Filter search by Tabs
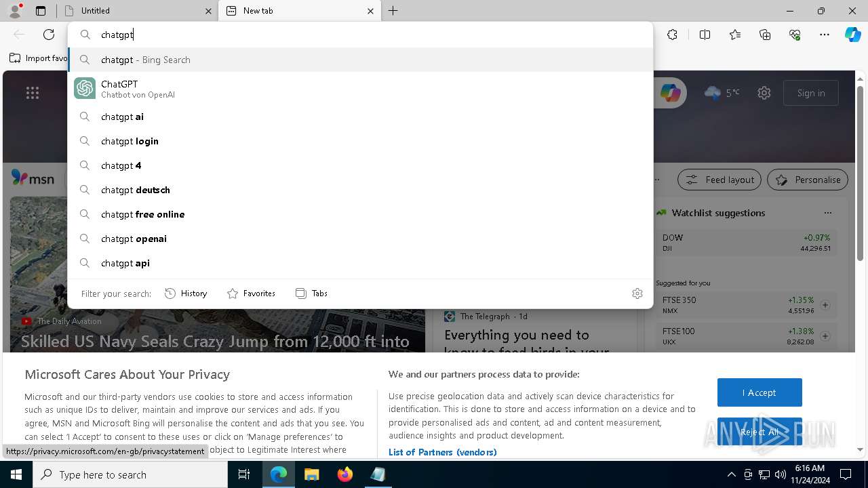 click(311, 293)
